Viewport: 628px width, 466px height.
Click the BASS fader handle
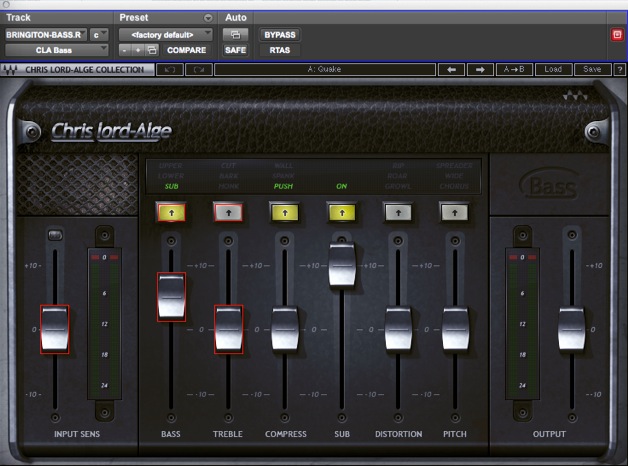coord(171,297)
